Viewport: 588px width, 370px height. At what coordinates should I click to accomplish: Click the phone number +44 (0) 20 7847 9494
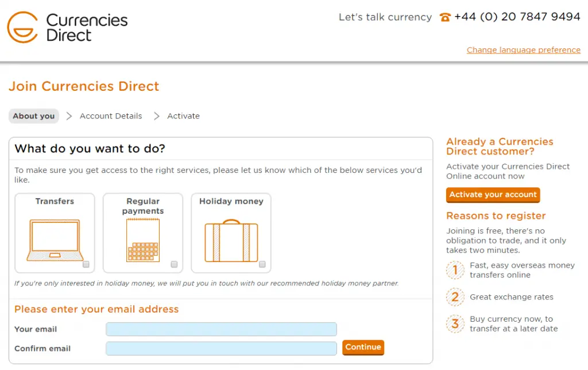tap(517, 17)
